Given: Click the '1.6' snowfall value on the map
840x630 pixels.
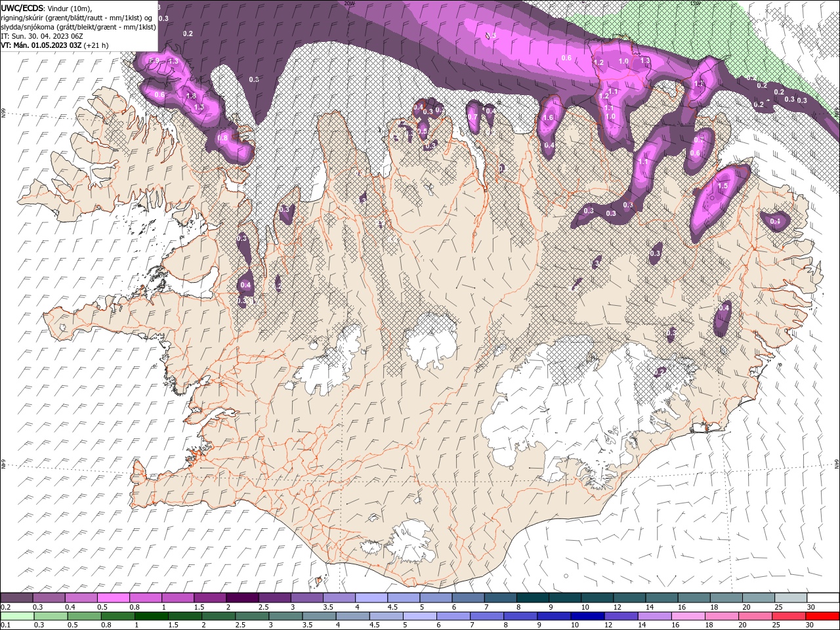Looking at the screenshot, I should (x=549, y=117).
